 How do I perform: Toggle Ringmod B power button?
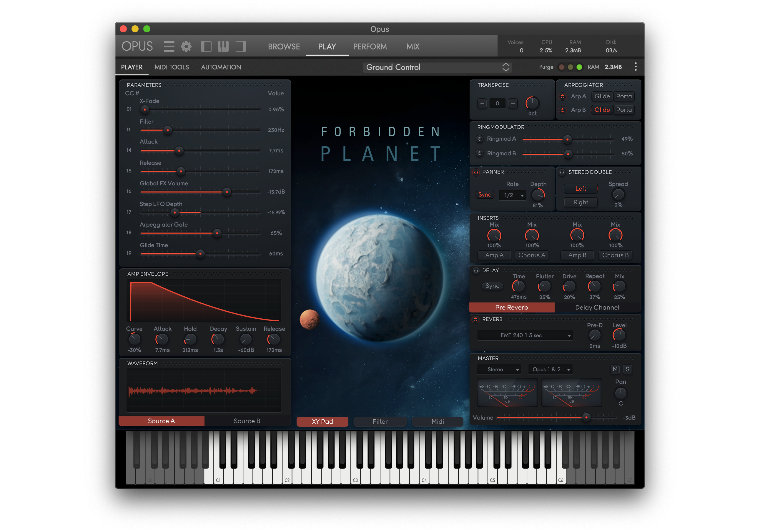point(479,153)
